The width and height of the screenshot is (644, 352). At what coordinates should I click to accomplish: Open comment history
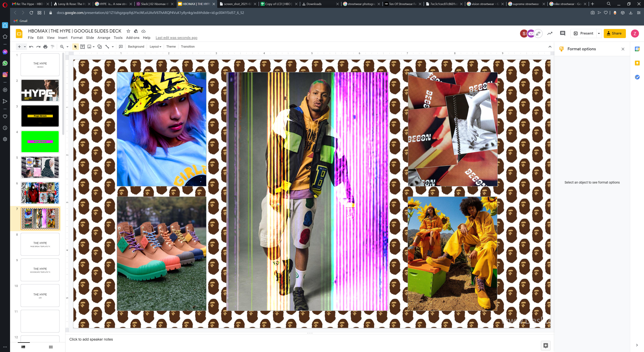click(562, 33)
